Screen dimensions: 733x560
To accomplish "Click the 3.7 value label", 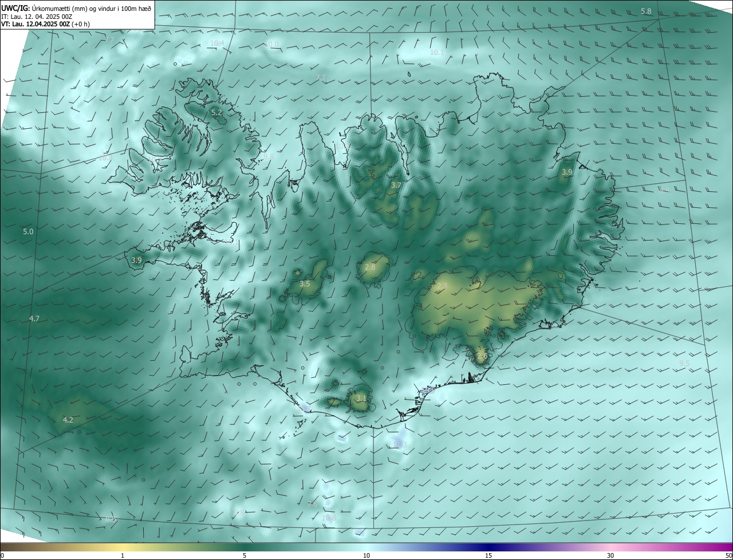I will pos(396,186).
